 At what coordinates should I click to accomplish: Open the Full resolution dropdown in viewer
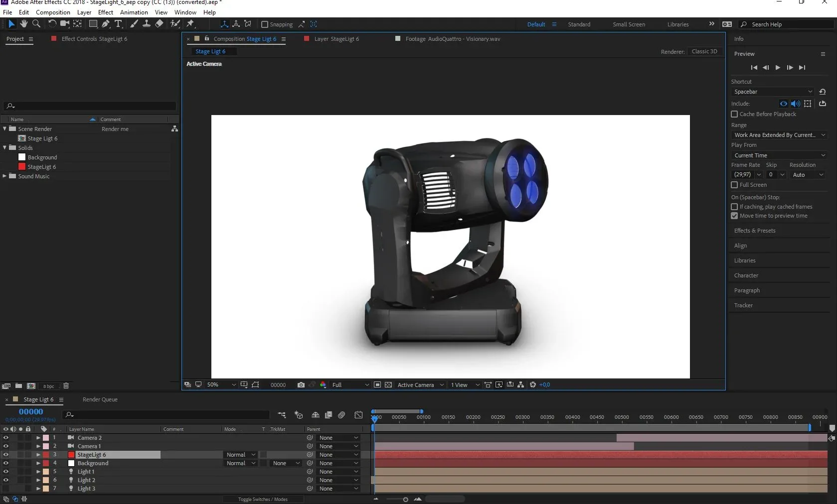tap(350, 385)
